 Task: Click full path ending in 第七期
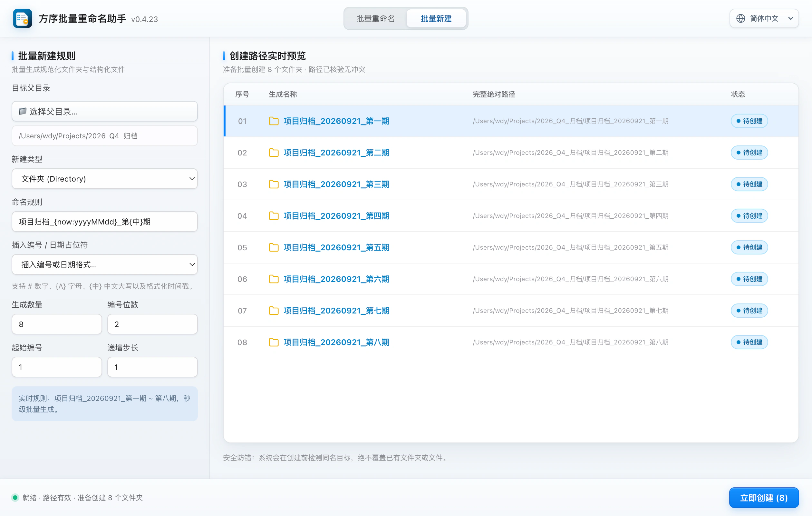click(570, 311)
